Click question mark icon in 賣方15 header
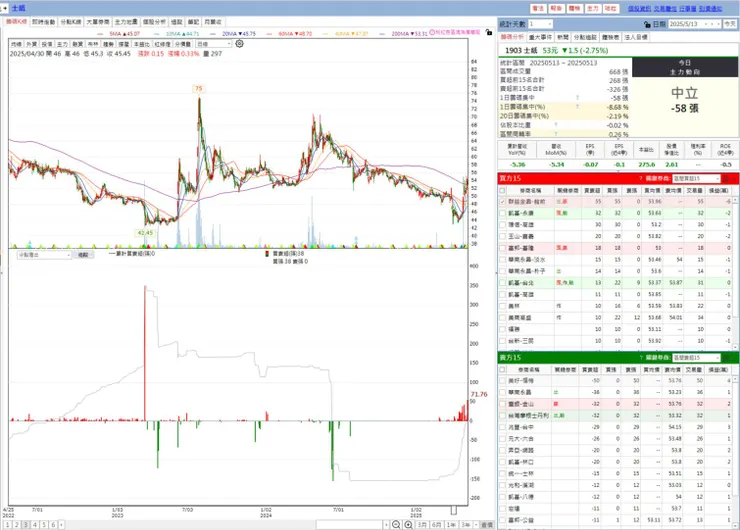Screen dimensions: 740x530 coord(641,358)
